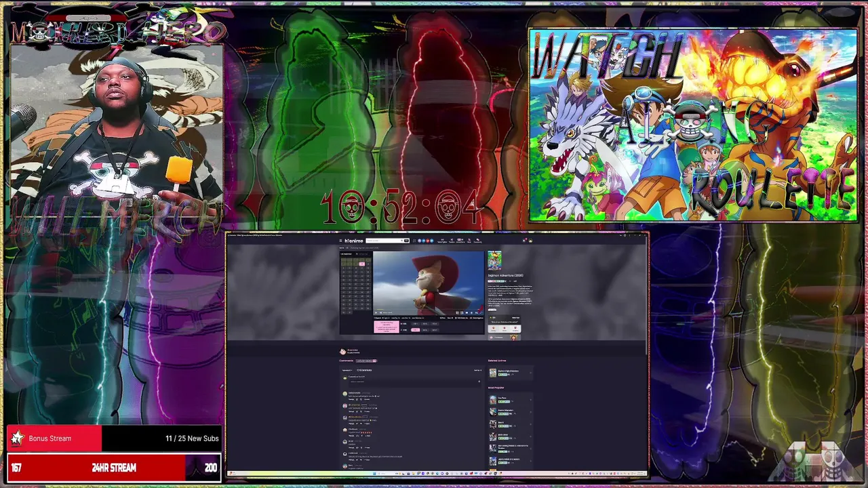This screenshot has height=488, width=868.
Task: Click Add to List below the player
Action: coord(463,318)
